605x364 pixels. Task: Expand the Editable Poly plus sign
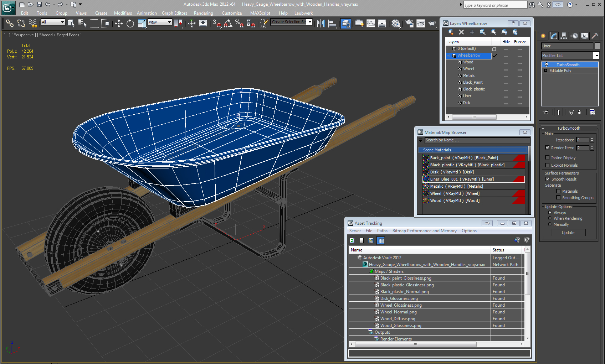coord(545,71)
